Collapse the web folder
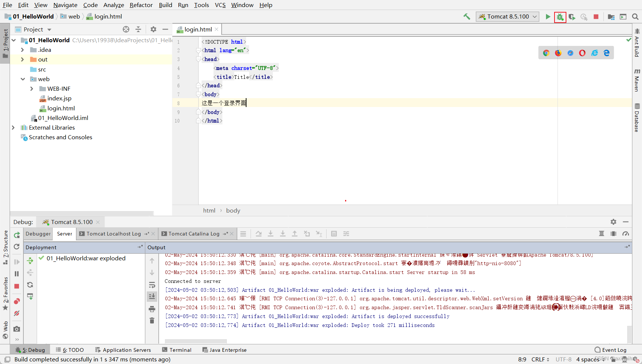This screenshot has height=364, width=642. point(23,79)
